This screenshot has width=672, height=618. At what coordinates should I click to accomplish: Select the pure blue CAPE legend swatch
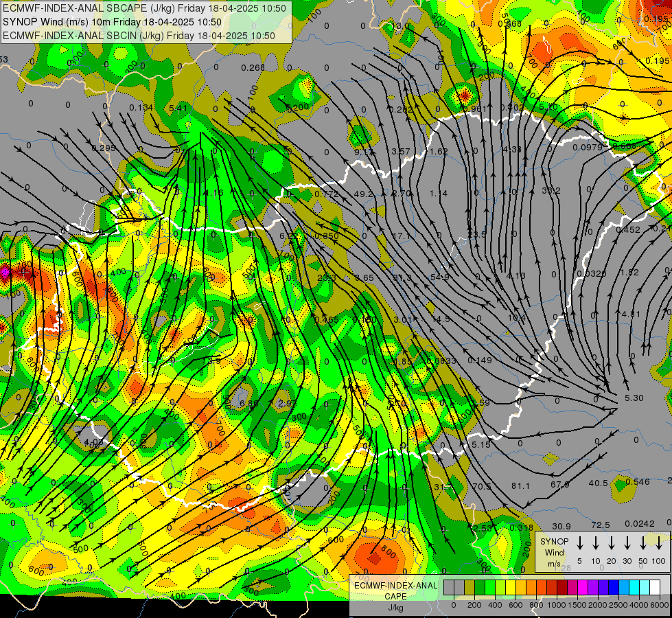click(x=613, y=587)
